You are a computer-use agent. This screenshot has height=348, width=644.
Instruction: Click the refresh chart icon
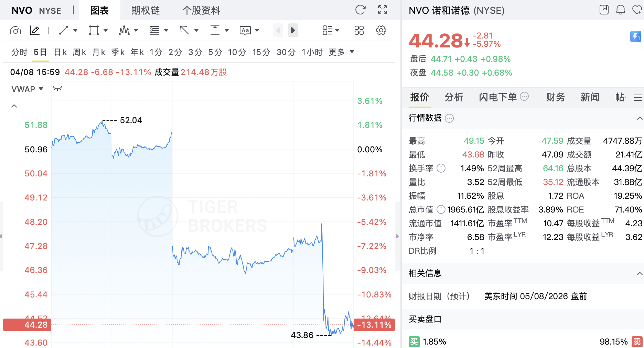point(360,10)
